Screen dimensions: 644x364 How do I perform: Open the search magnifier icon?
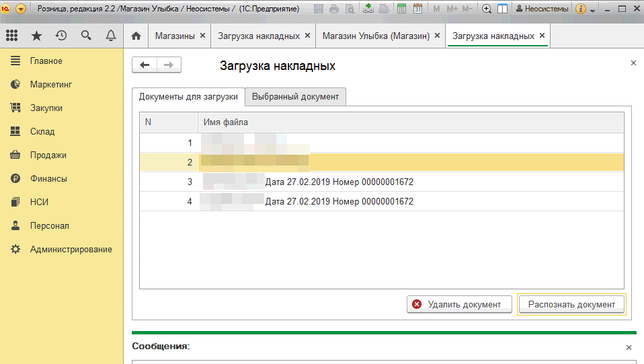tap(86, 36)
